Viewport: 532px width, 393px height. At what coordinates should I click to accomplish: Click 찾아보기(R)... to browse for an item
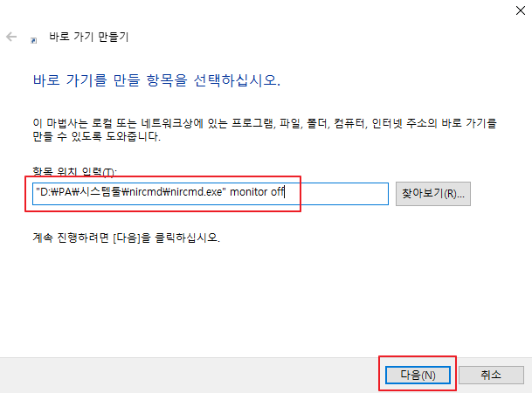433,194
